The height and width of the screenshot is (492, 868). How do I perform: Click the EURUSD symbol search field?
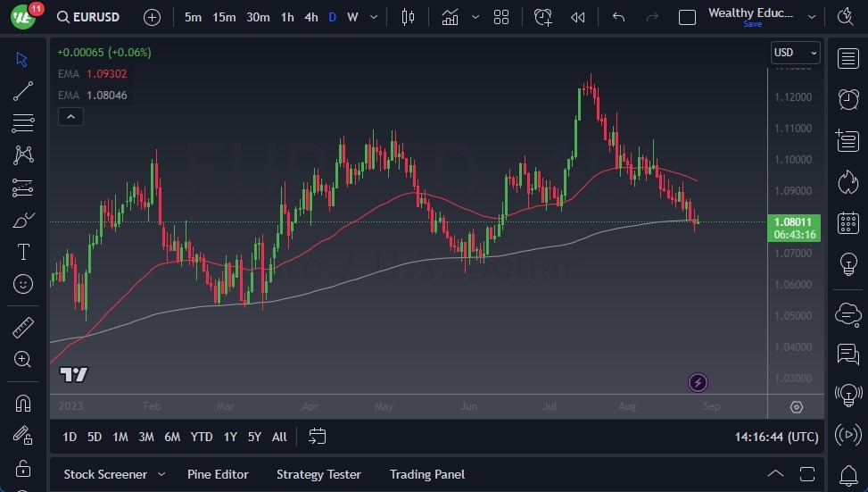click(x=88, y=17)
